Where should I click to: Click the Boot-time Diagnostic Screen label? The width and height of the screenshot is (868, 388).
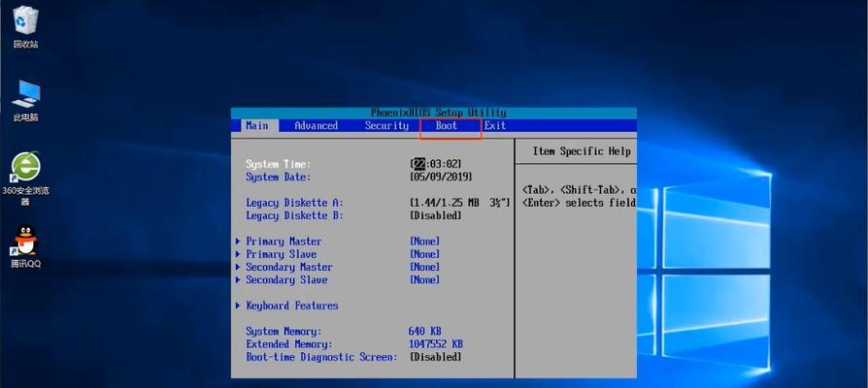(321, 357)
